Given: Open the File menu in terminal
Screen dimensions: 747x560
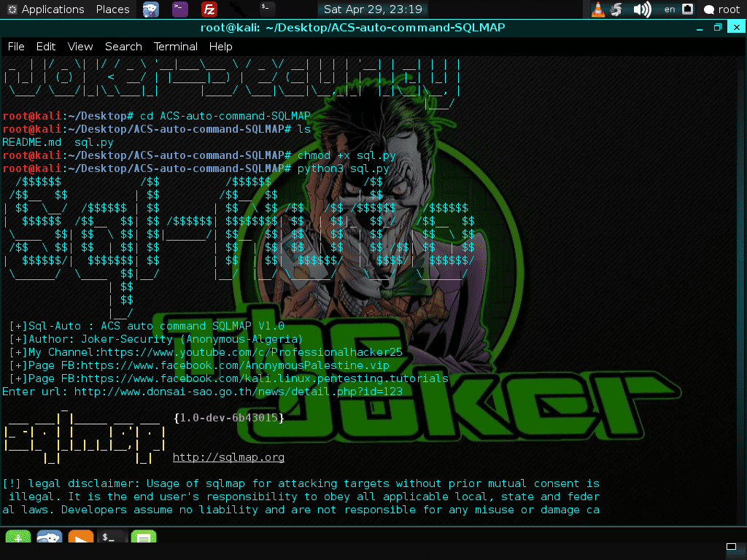Looking at the screenshot, I should pos(16,46).
